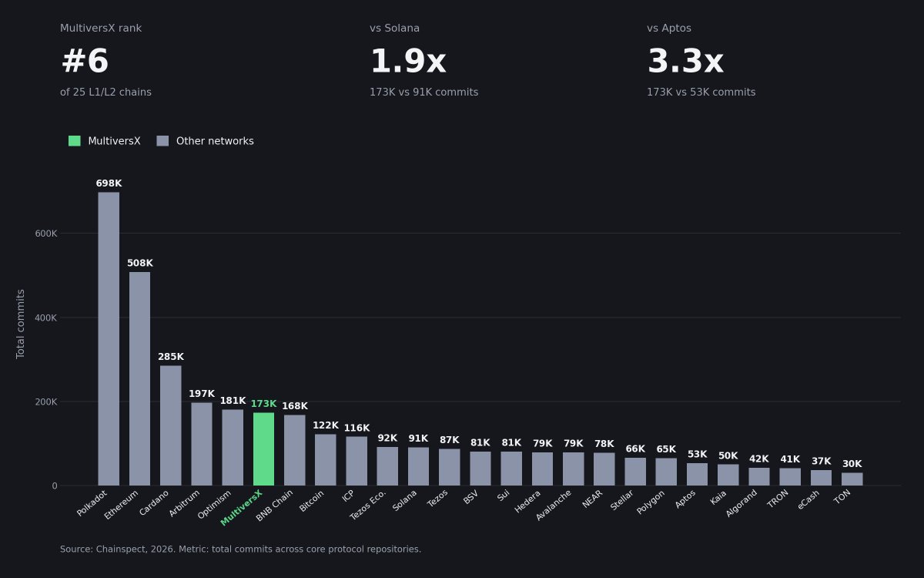Click the 'MultiversX' legend label
924x578 pixels.
(114, 141)
